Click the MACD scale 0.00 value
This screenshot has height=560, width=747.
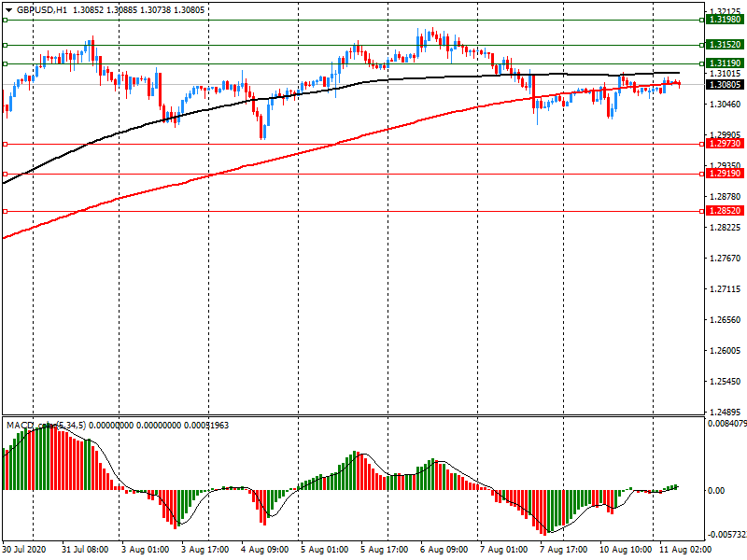(716, 491)
